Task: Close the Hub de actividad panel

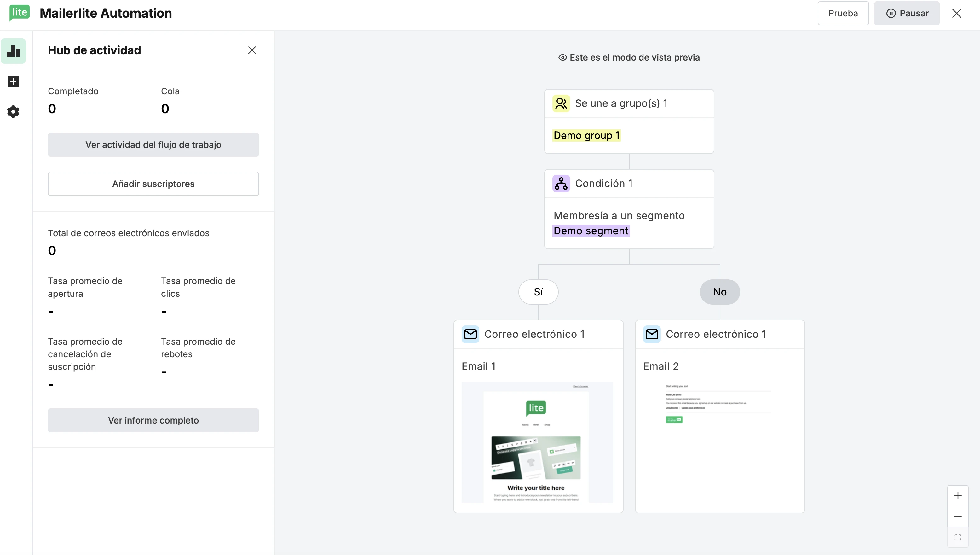Action: (252, 50)
